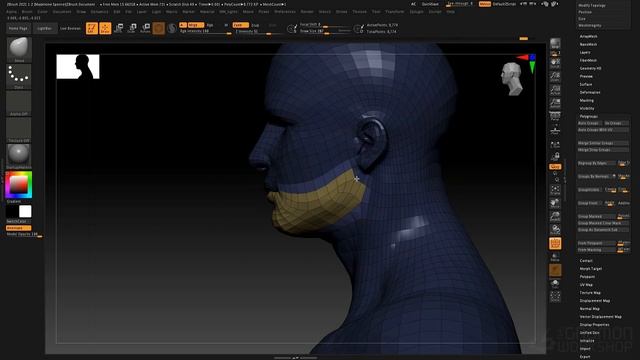
Task: Toggle the Zadd button
Action: (240, 25)
